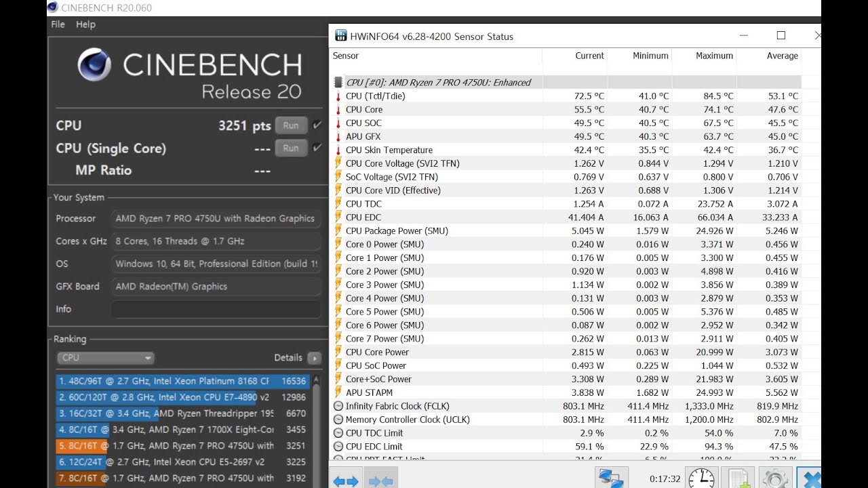Click circle icon beside CPU TDC Limit

click(x=338, y=433)
